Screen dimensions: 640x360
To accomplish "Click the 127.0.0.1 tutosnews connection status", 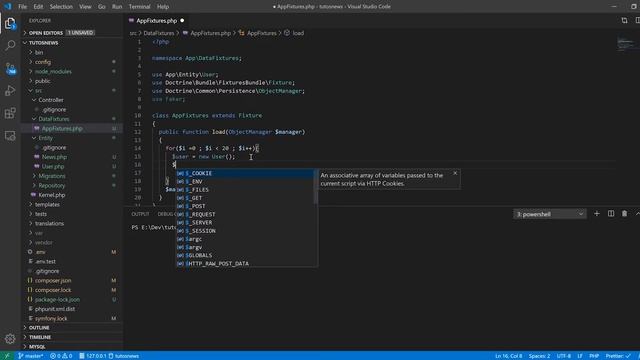I will (109, 356).
